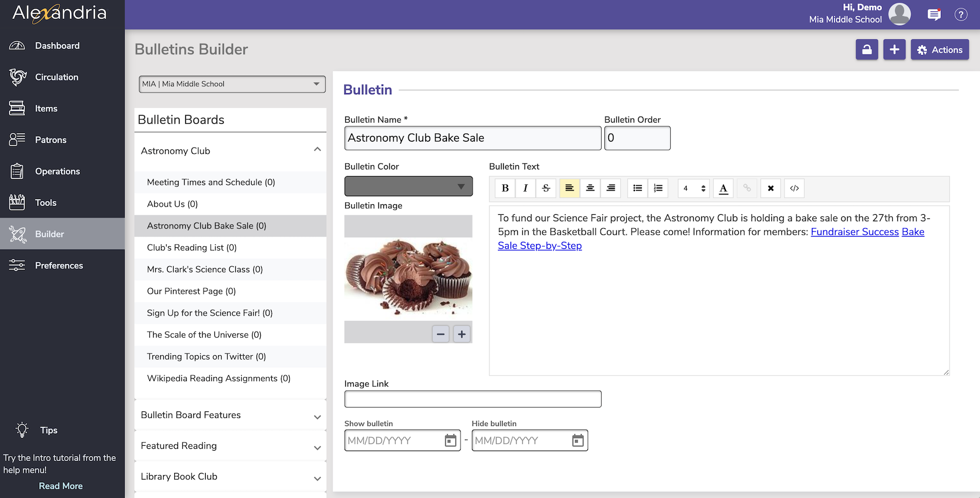Image resolution: width=980 pixels, height=498 pixels.
Task: Insert a bulleted list in the editor
Action: tap(637, 188)
